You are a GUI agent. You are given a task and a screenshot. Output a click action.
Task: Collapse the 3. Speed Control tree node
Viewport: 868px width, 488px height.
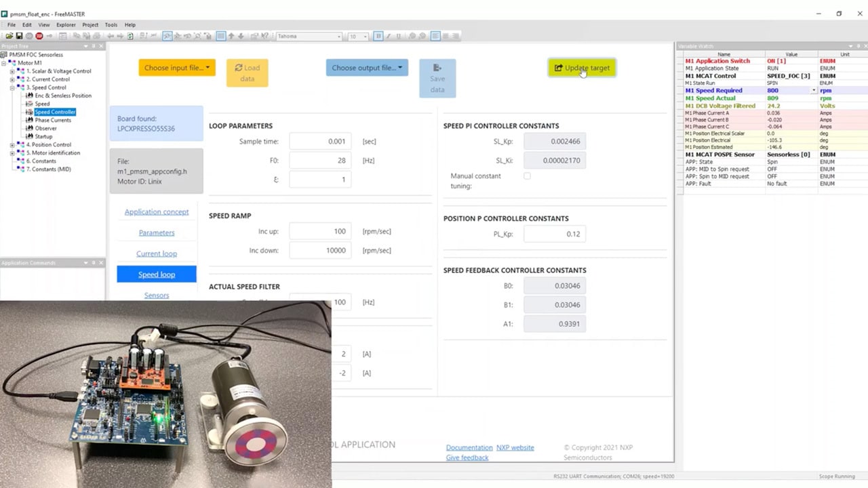(x=12, y=87)
